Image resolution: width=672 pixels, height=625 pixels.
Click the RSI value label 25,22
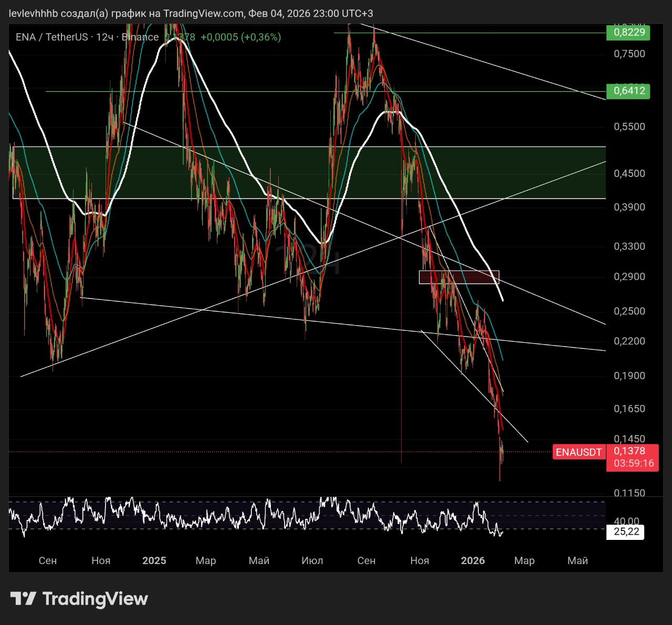point(626,532)
